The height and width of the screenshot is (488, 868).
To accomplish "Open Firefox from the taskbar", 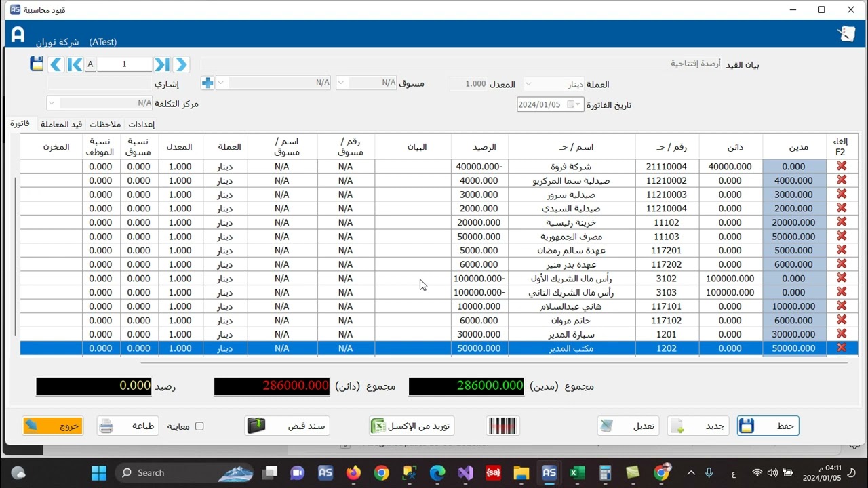I will tap(353, 472).
